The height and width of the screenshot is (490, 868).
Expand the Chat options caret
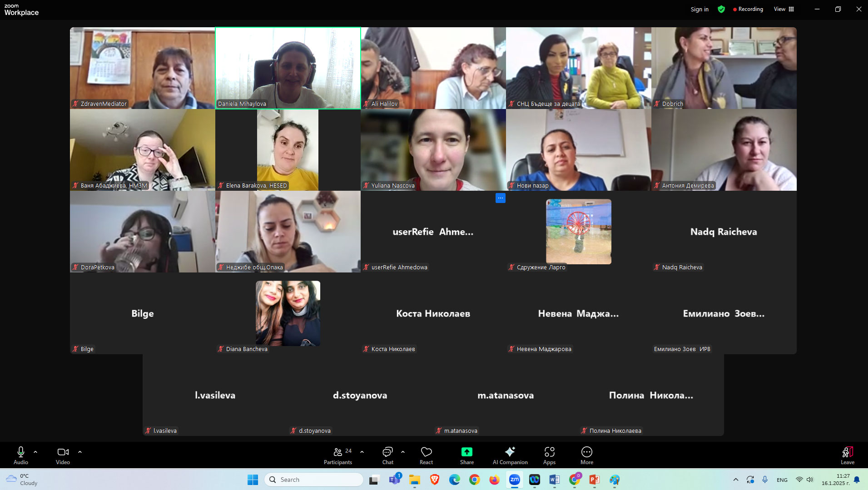[x=403, y=452]
